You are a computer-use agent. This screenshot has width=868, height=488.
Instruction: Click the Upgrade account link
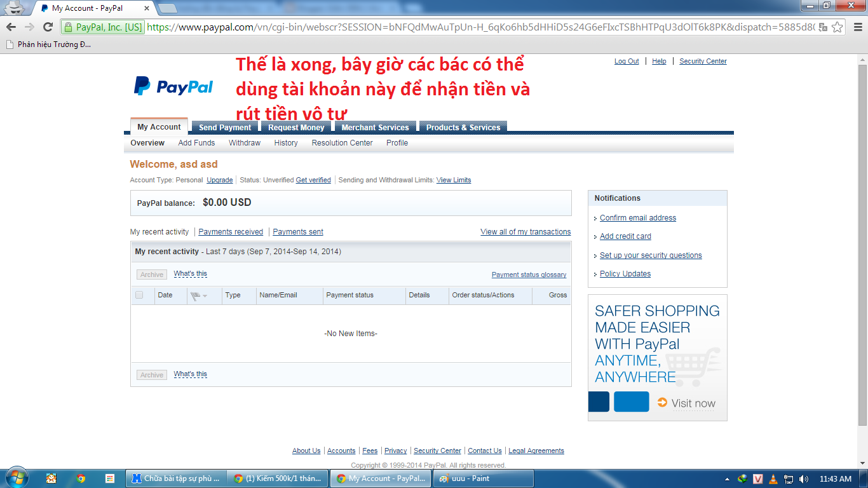coord(220,180)
